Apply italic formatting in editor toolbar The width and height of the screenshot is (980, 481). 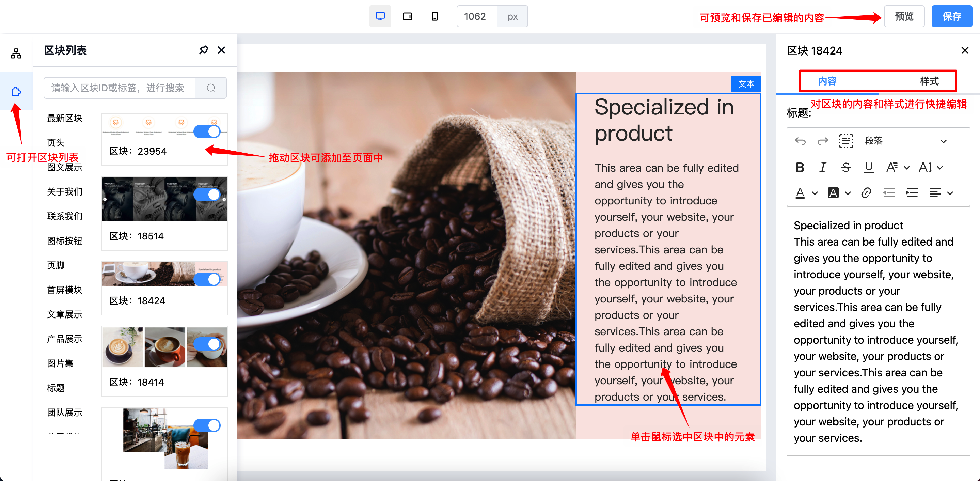point(822,168)
